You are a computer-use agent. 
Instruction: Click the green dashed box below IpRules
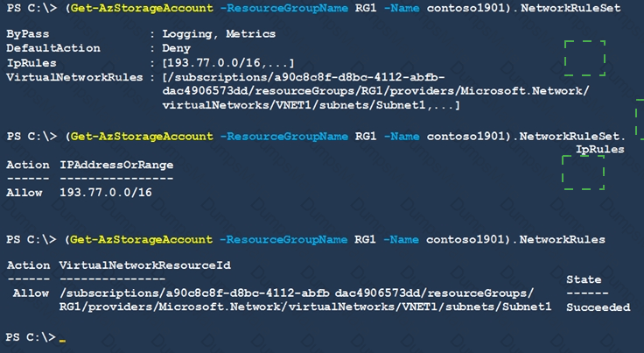coord(584,173)
